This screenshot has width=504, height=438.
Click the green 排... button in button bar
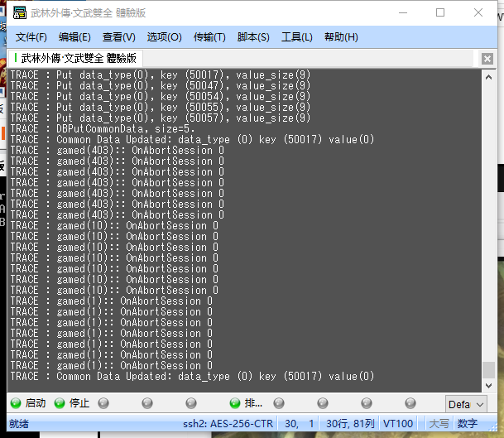click(x=245, y=403)
